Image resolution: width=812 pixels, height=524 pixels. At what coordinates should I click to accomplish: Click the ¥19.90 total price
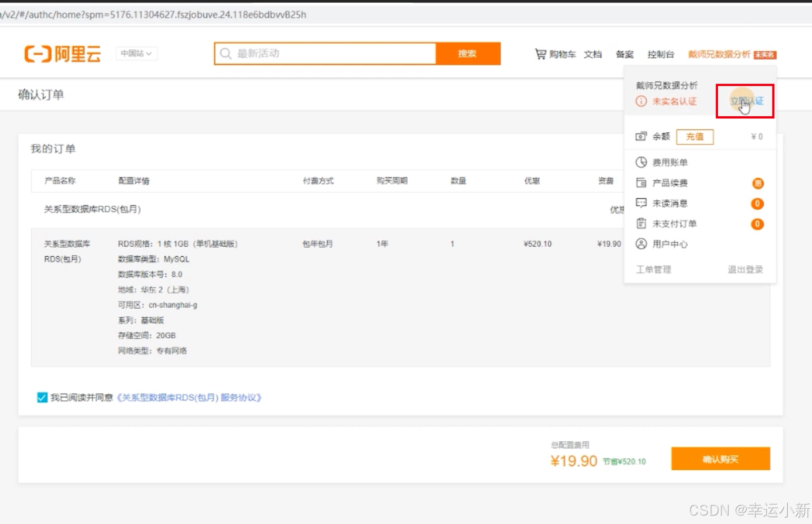pos(573,461)
